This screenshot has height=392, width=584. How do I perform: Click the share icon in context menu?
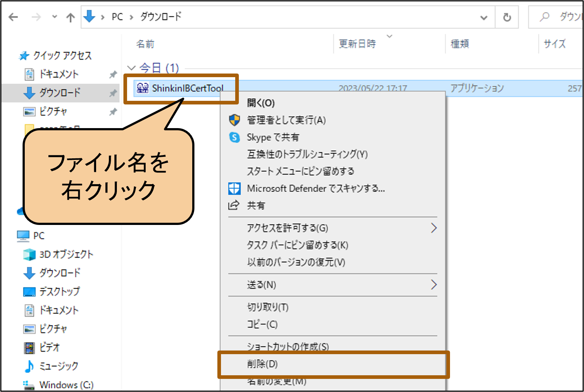pos(234,205)
